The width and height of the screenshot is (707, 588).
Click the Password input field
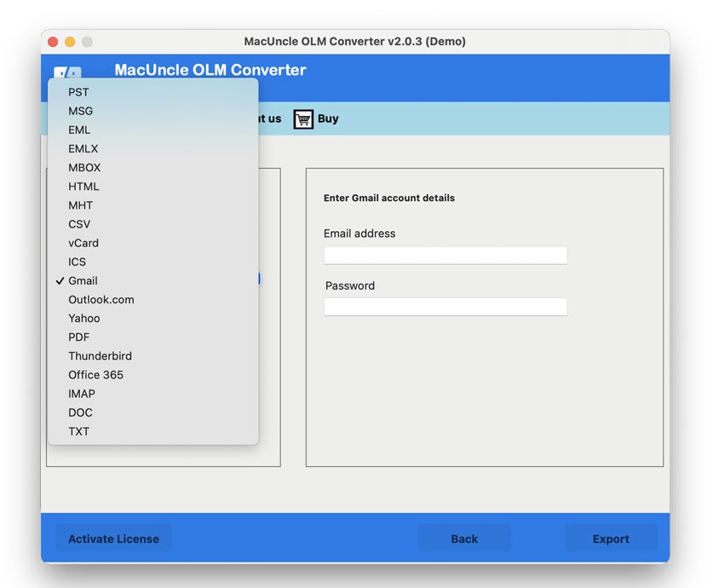(445, 307)
